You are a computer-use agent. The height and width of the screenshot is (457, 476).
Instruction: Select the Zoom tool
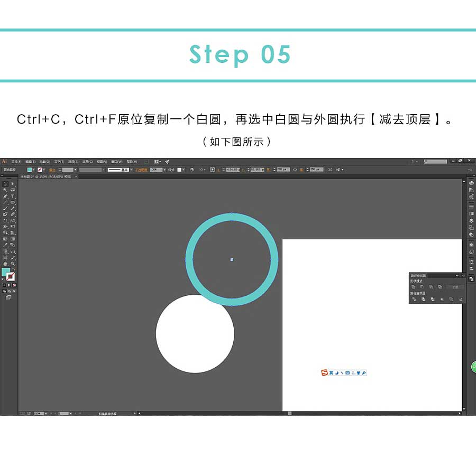click(x=13, y=264)
